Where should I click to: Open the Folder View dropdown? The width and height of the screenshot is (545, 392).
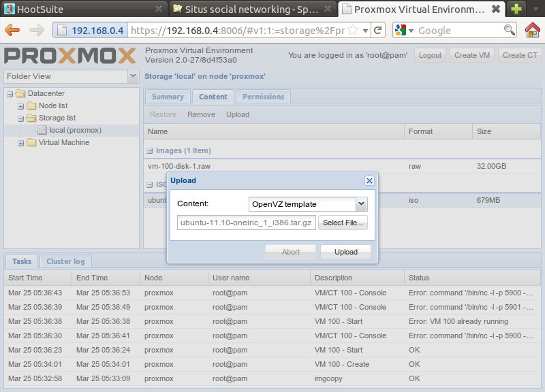pos(133,76)
